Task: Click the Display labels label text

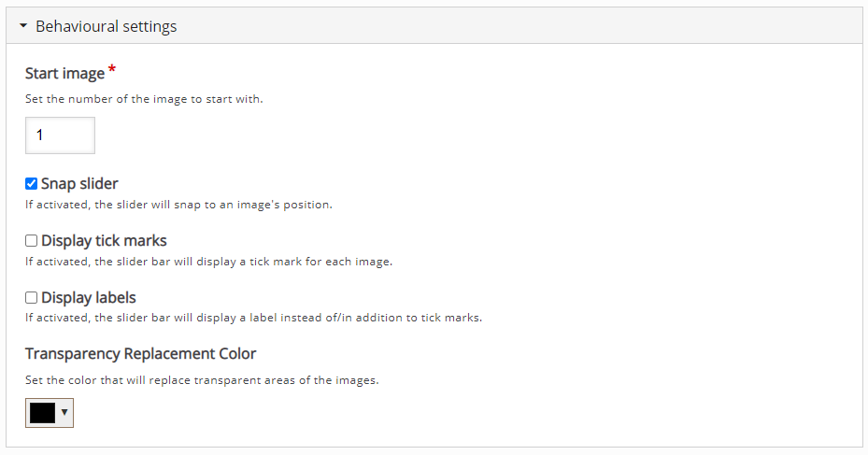Action: (x=89, y=298)
